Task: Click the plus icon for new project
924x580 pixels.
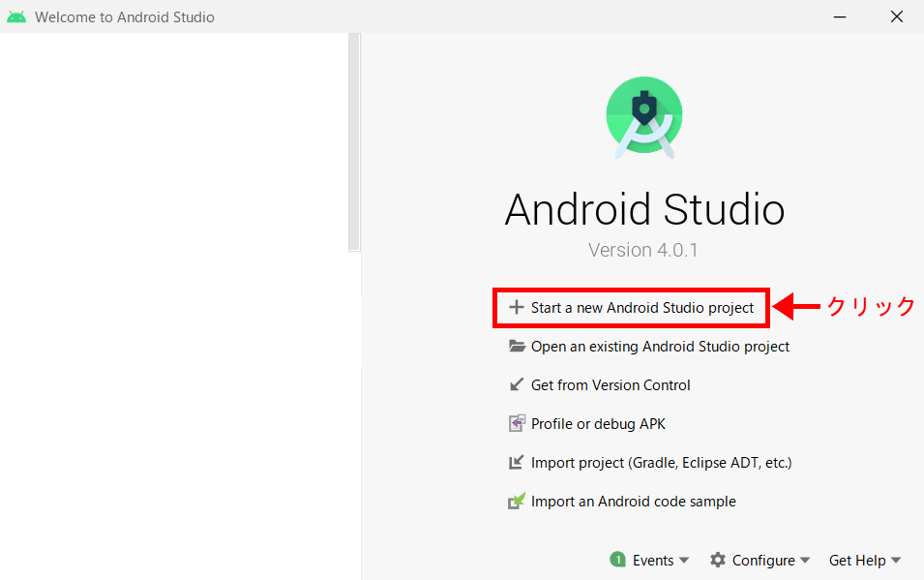Action: coord(517,307)
